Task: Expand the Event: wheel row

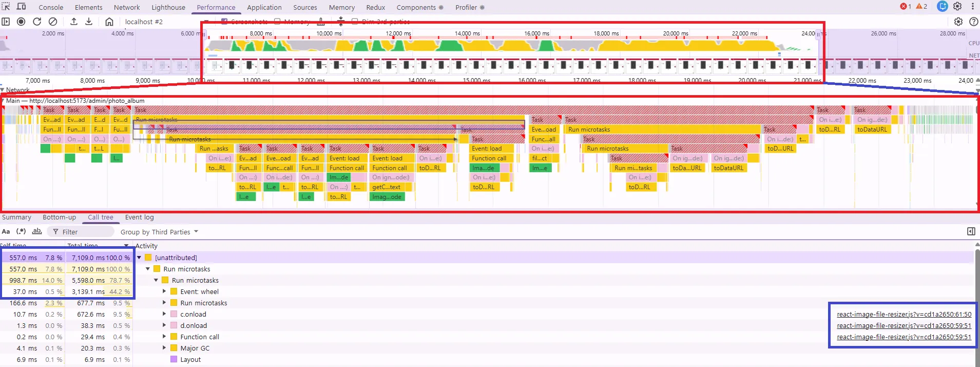Action: tap(164, 291)
